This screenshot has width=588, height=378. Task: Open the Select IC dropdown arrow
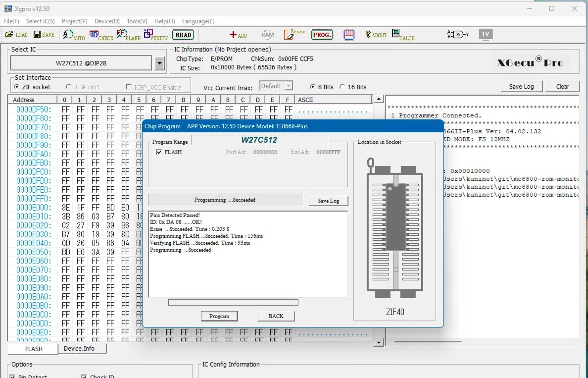coord(159,63)
